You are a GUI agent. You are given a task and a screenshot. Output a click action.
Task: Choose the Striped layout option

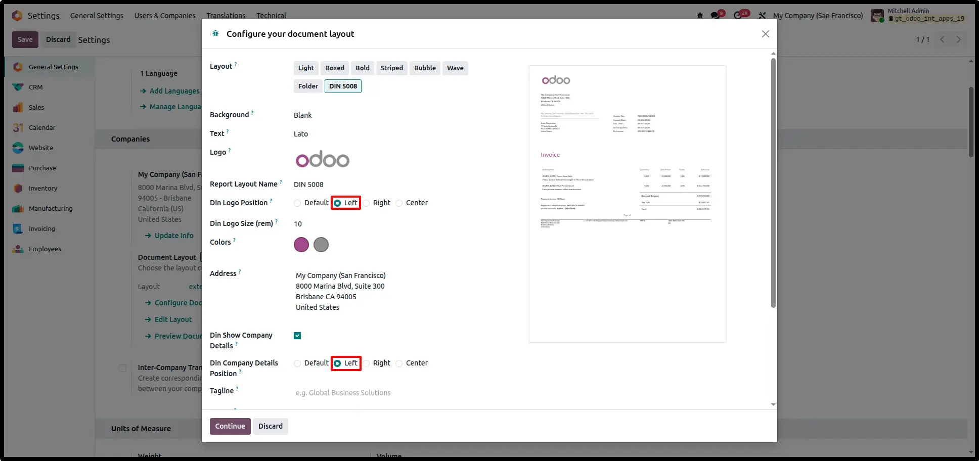coord(392,68)
